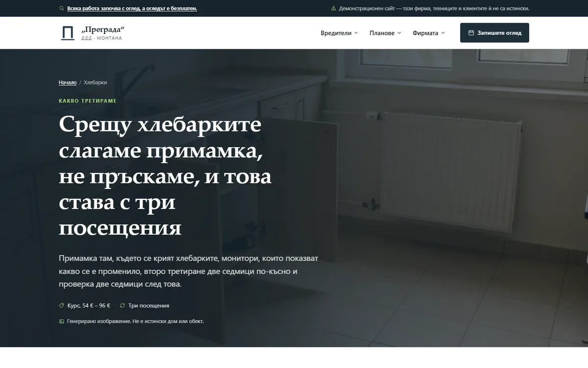
Task: Click the Три посещения text
Action: pyautogui.click(x=148, y=305)
